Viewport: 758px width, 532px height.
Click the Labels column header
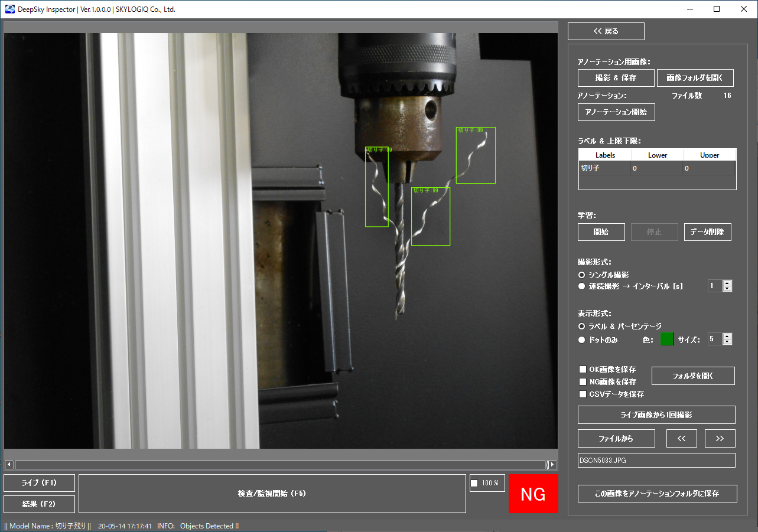click(605, 155)
